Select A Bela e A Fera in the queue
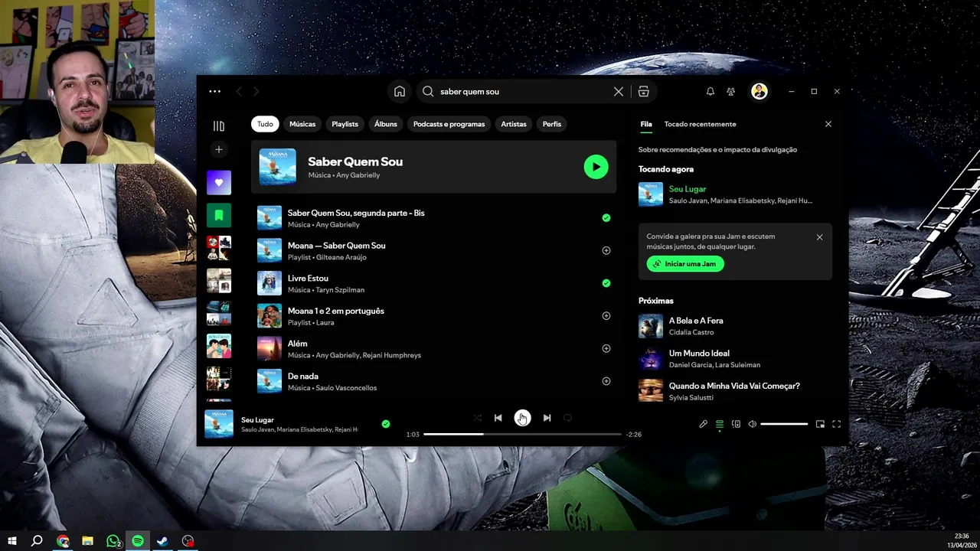This screenshot has width=980, height=551. [x=696, y=321]
